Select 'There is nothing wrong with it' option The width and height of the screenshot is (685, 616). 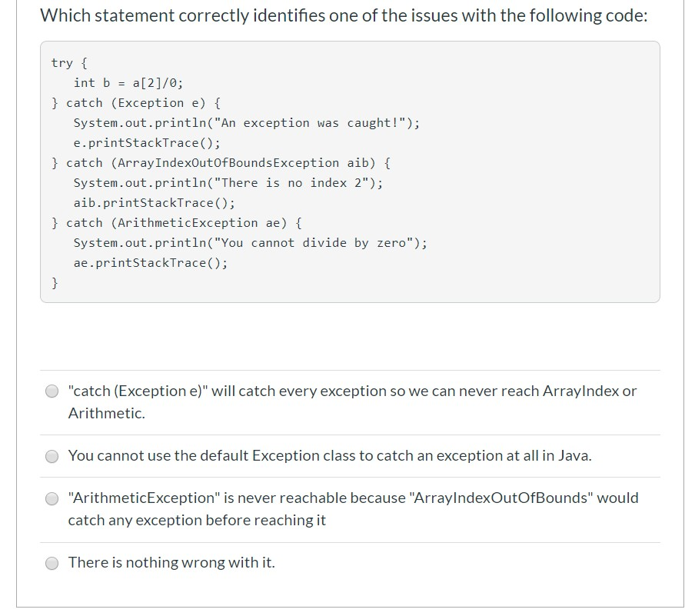coord(52,562)
